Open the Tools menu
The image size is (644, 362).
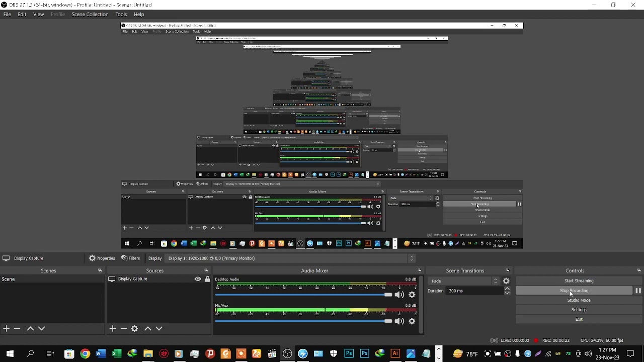coord(121,15)
